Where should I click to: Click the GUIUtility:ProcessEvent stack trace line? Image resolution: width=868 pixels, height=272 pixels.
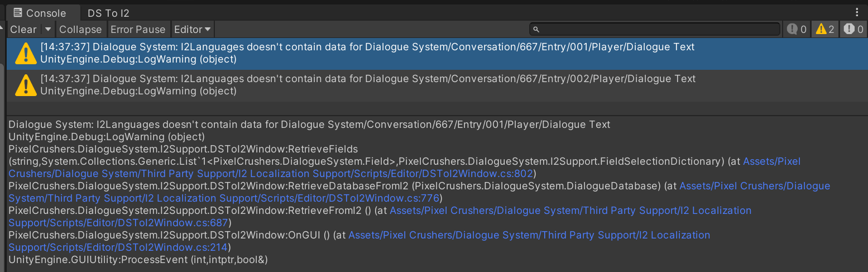[x=138, y=260]
